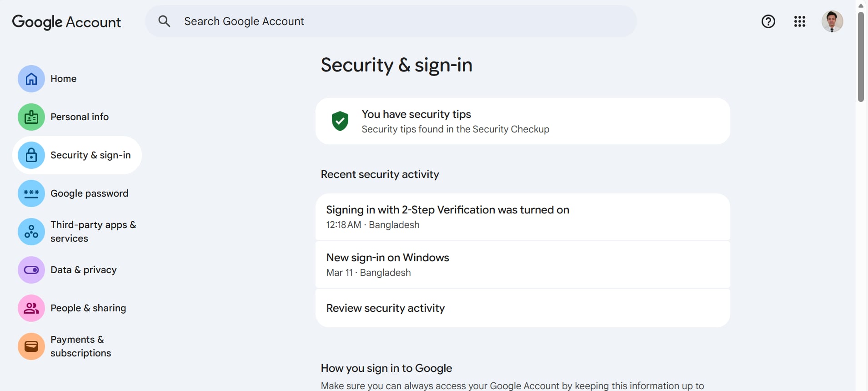Image resolution: width=868 pixels, height=391 pixels.
Task: Open the security tips checkup card
Action: point(523,121)
